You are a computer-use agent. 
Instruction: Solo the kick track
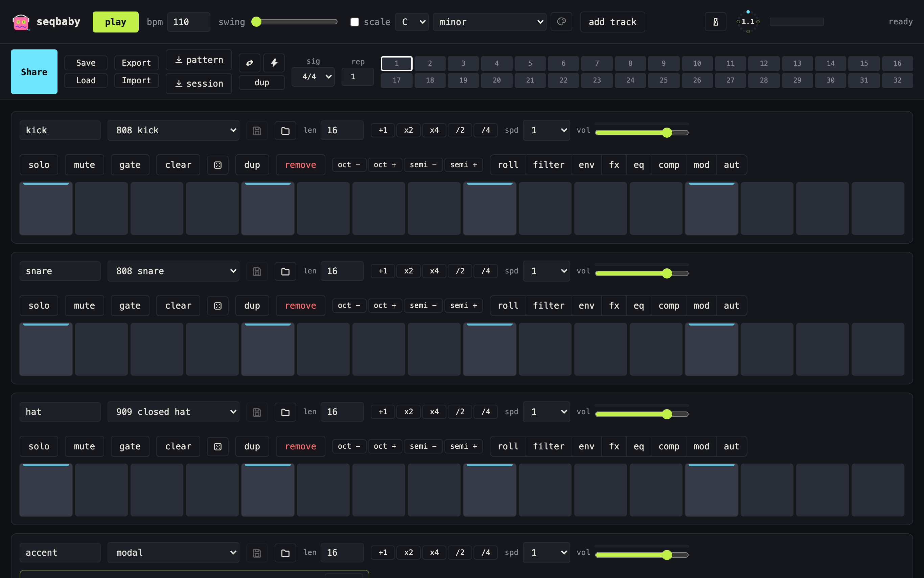(x=39, y=165)
